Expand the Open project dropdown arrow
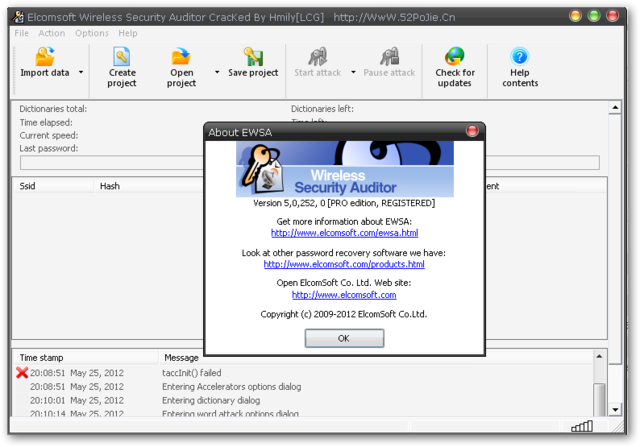The height and width of the screenshot is (447, 640). (217, 72)
